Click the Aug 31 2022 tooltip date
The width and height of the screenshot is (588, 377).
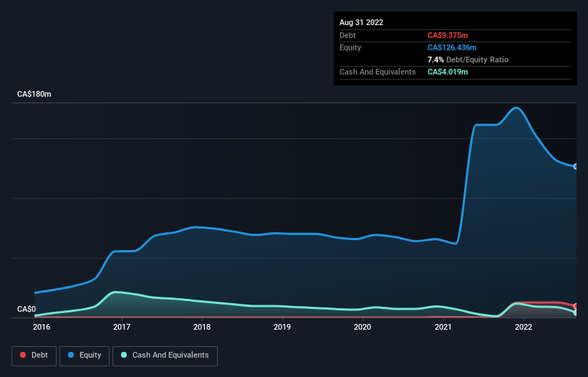tap(362, 22)
